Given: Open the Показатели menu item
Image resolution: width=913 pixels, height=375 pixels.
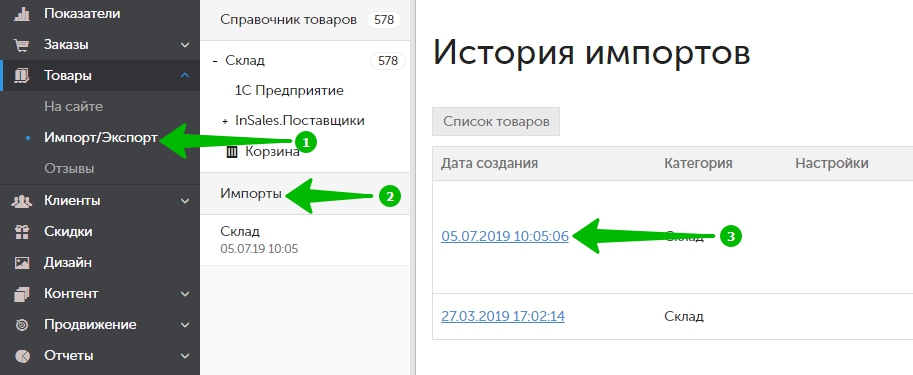Looking at the screenshot, I should point(82,13).
